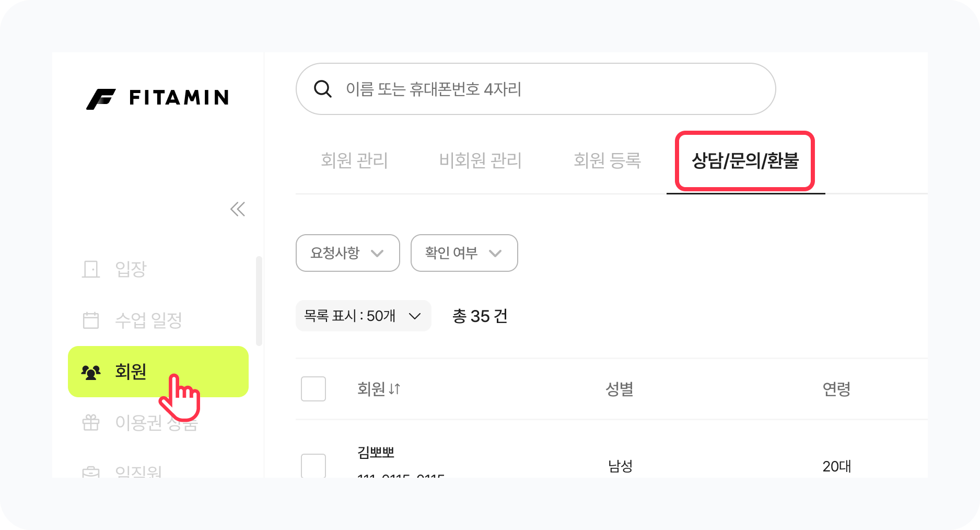Open the 수업 일정 sidebar menu

point(148,320)
